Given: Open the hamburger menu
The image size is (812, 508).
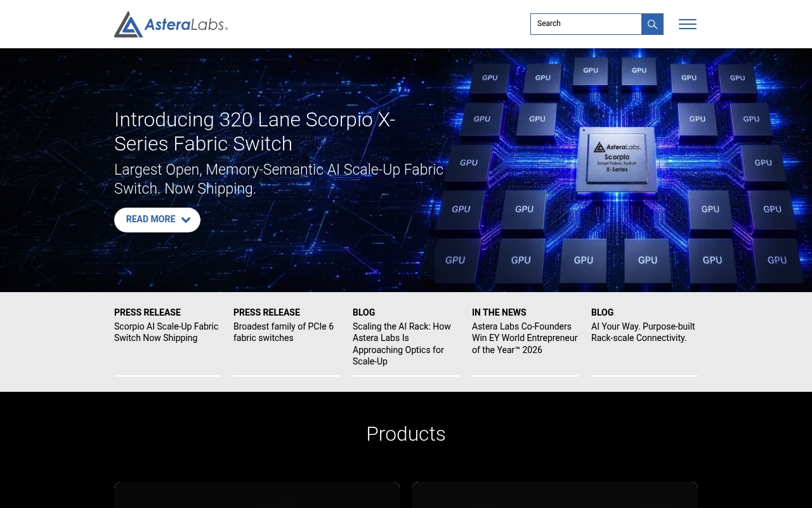Looking at the screenshot, I should (x=688, y=24).
